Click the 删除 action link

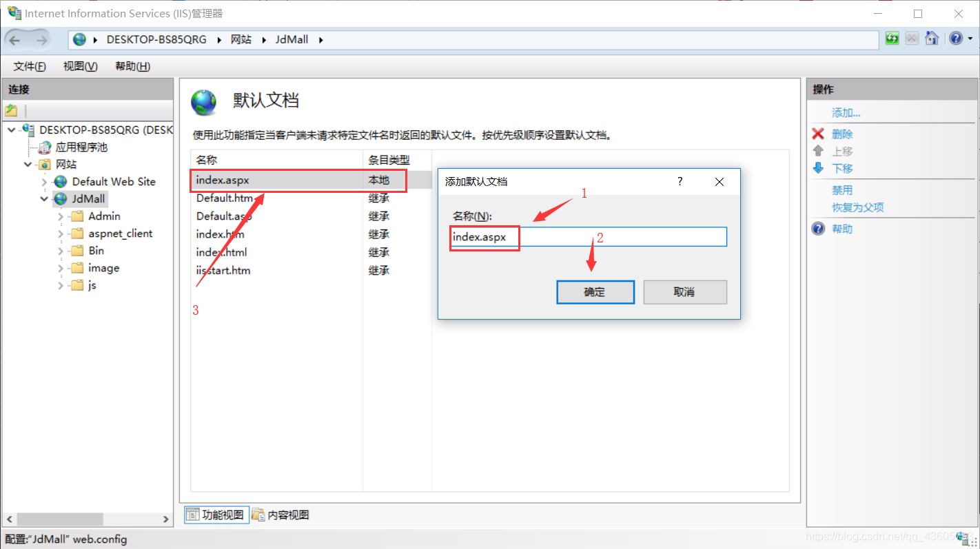842,134
